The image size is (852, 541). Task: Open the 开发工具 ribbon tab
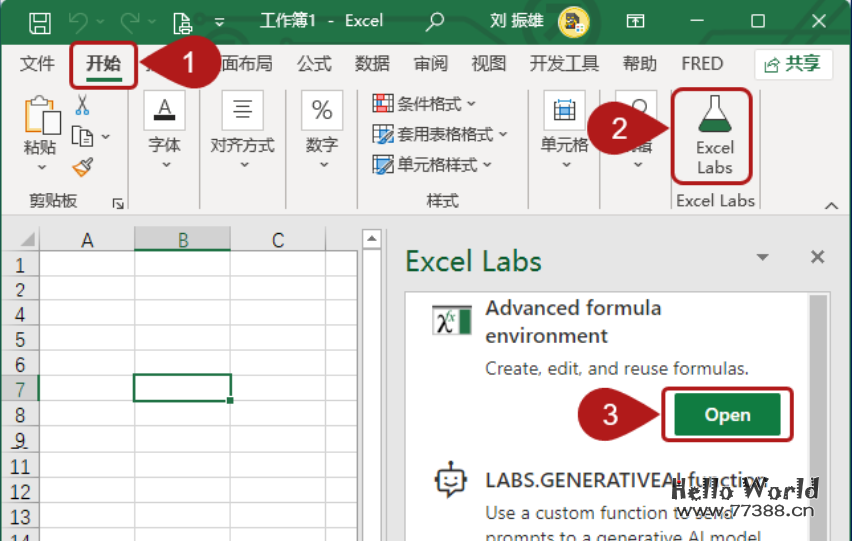click(564, 64)
